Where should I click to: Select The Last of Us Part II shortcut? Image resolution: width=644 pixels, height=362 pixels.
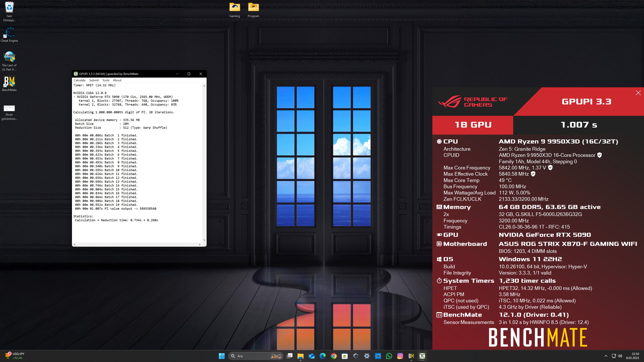point(9,62)
